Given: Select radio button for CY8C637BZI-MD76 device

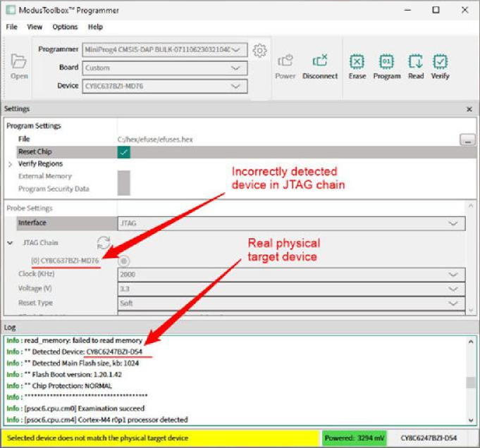Looking at the screenshot, I should (123, 261).
